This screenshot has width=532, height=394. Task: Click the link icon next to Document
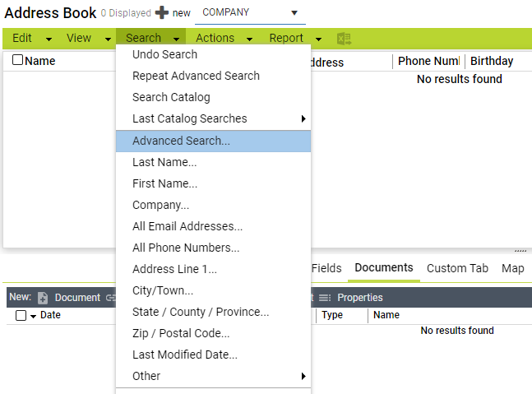(x=110, y=298)
